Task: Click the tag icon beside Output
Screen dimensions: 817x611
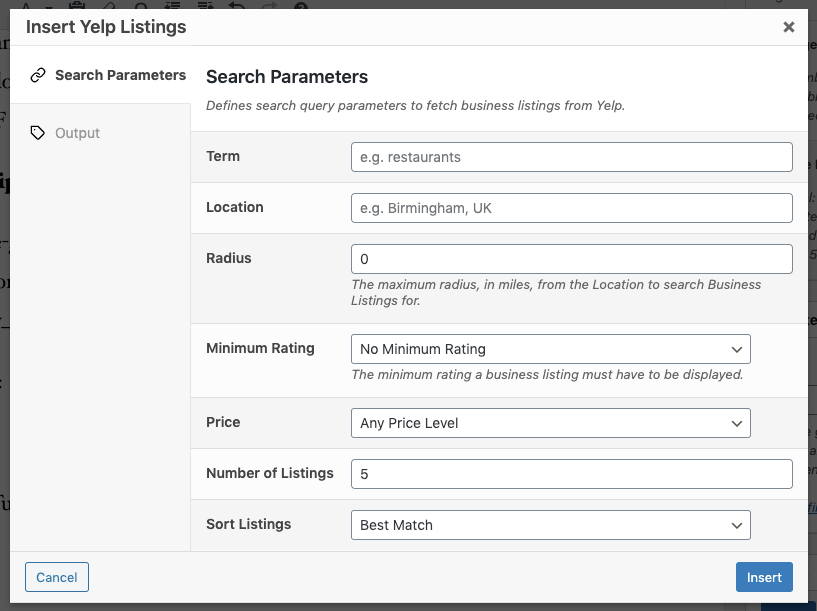Action: point(38,133)
